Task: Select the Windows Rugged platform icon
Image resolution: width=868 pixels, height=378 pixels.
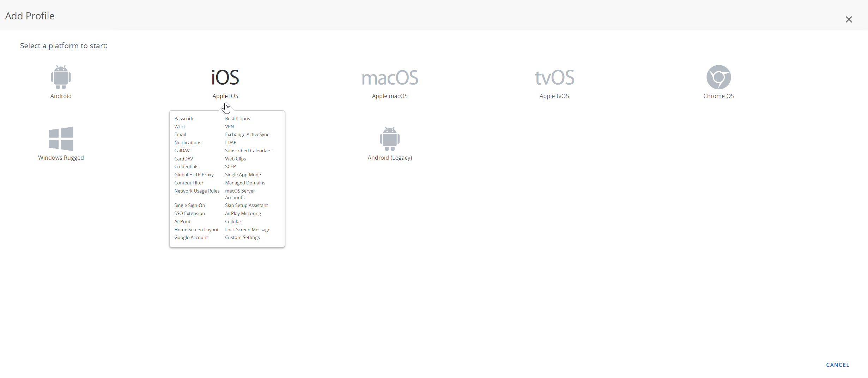Action: [61, 139]
